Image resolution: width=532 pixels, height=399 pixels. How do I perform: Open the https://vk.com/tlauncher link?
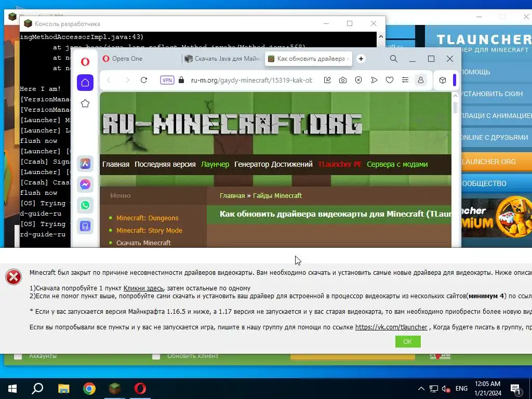pos(391,327)
